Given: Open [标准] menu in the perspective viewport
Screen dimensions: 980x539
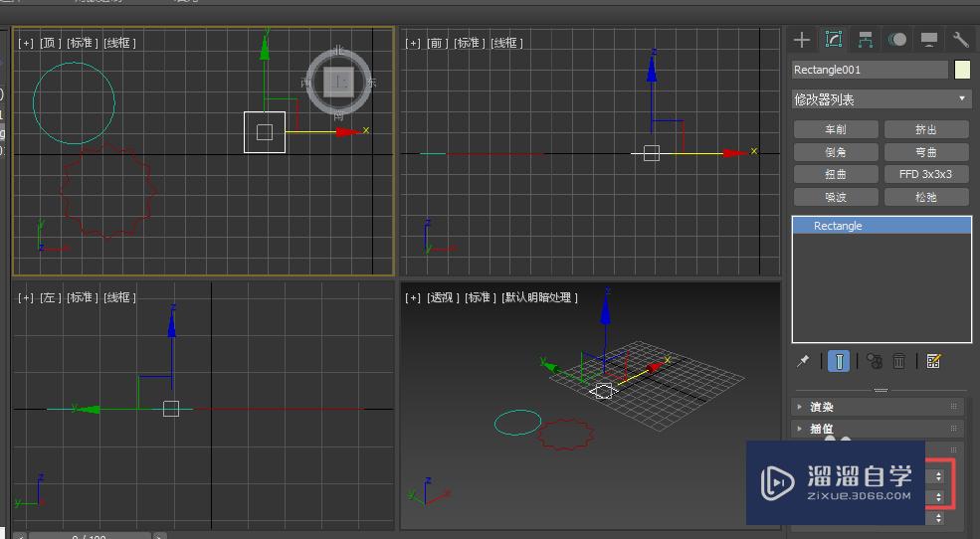Looking at the screenshot, I should coord(481,297).
